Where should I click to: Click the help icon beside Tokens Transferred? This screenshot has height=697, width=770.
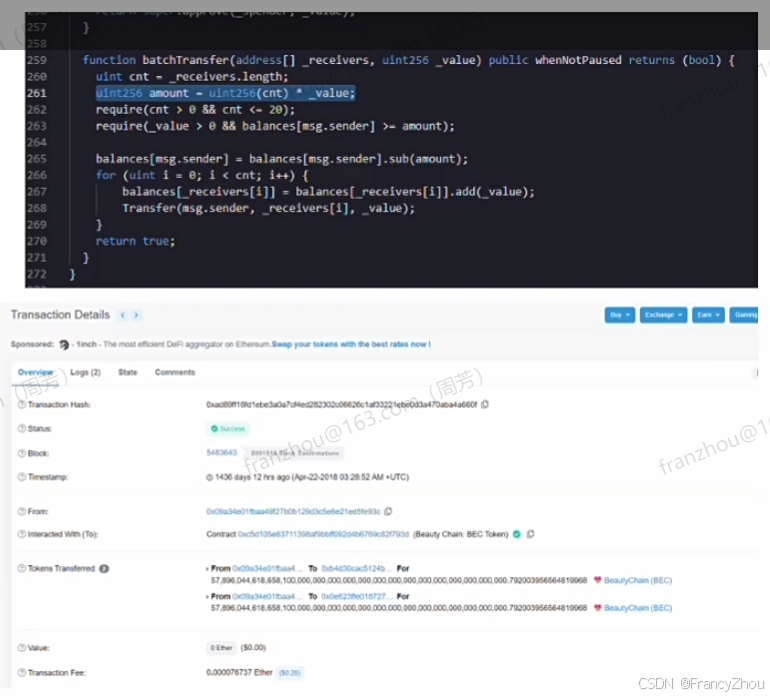click(x=22, y=568)
